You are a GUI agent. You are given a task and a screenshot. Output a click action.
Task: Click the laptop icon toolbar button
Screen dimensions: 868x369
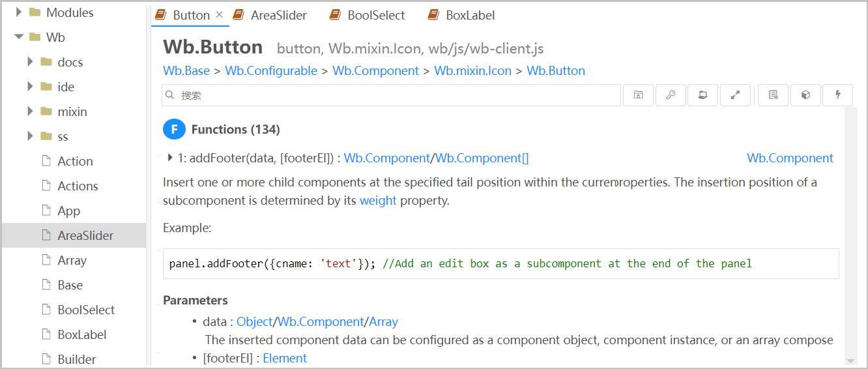point(703,95)
